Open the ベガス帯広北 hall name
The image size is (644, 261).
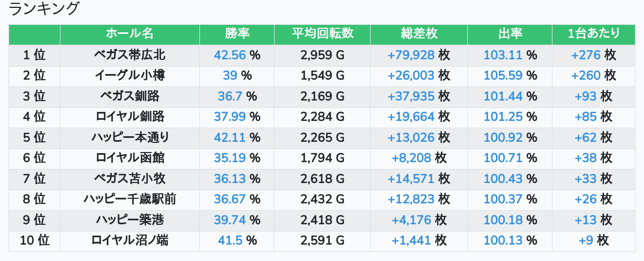tap(130, 55)
